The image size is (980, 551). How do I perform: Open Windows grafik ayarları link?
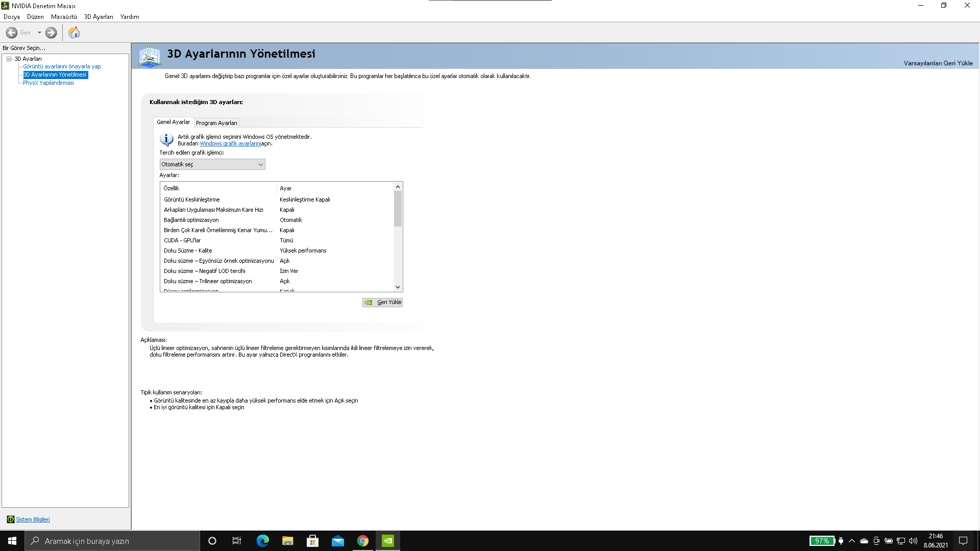coord(230,144)
